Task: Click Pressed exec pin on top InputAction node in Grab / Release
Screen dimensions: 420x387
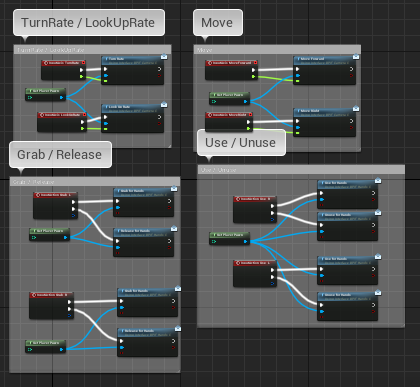Action: [x=73, y=202]
